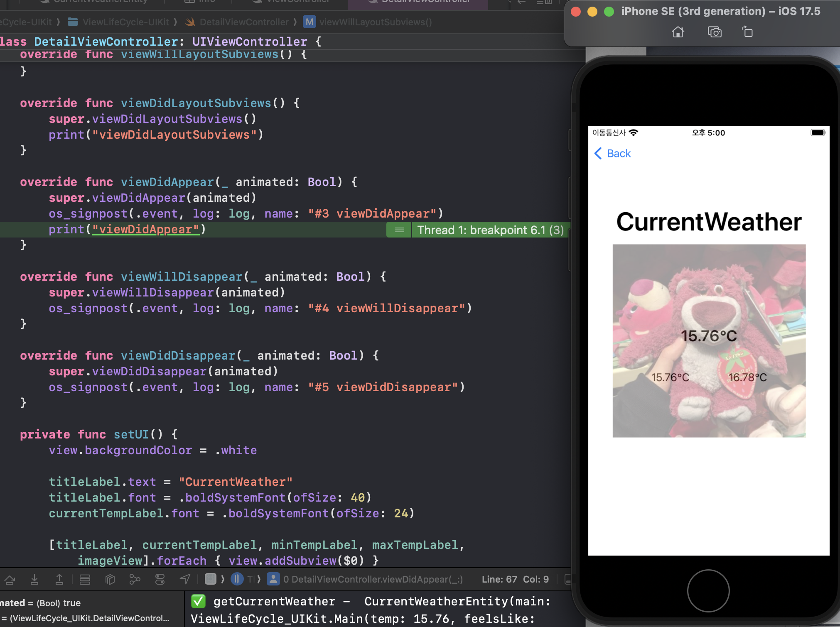Open the Environment Overrides toggles icon
The width and height of the screenshot is (840, 627).
click(160, 579)
